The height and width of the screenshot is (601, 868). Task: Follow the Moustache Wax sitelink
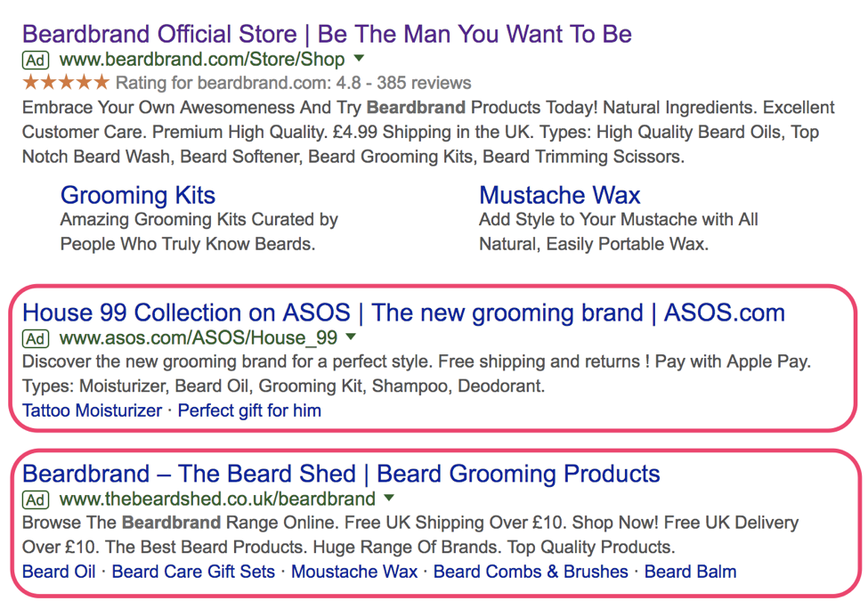354,572
